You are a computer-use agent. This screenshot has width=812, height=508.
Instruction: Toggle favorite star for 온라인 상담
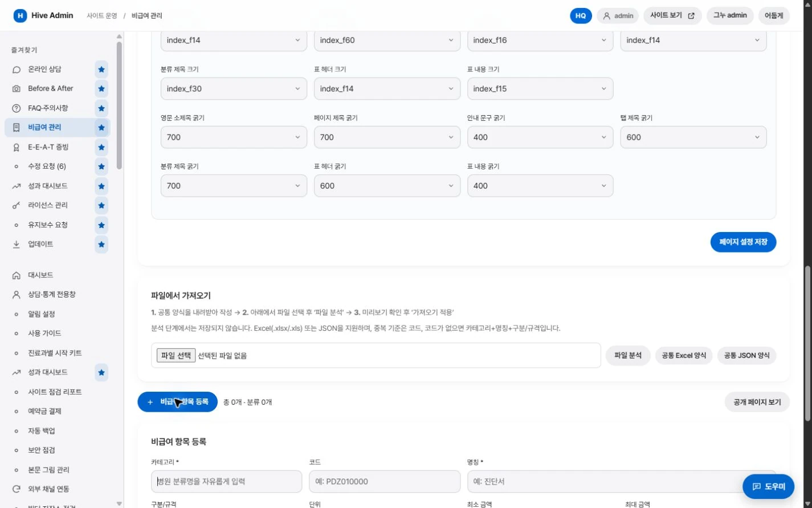click(101, 70)
